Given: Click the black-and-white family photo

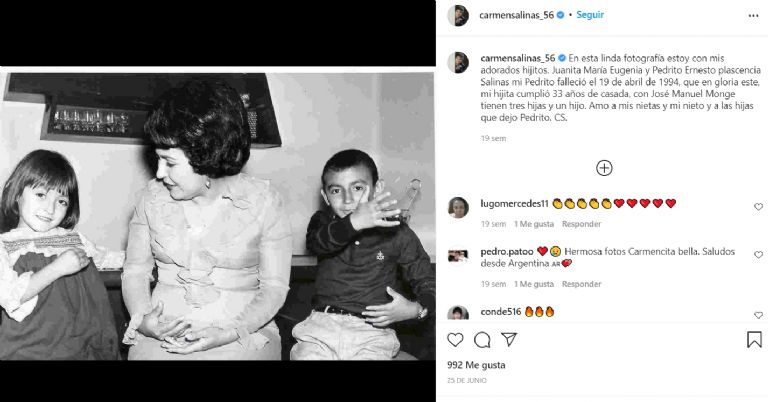Looking at the screenshot, I should click(x=217, y=215).
